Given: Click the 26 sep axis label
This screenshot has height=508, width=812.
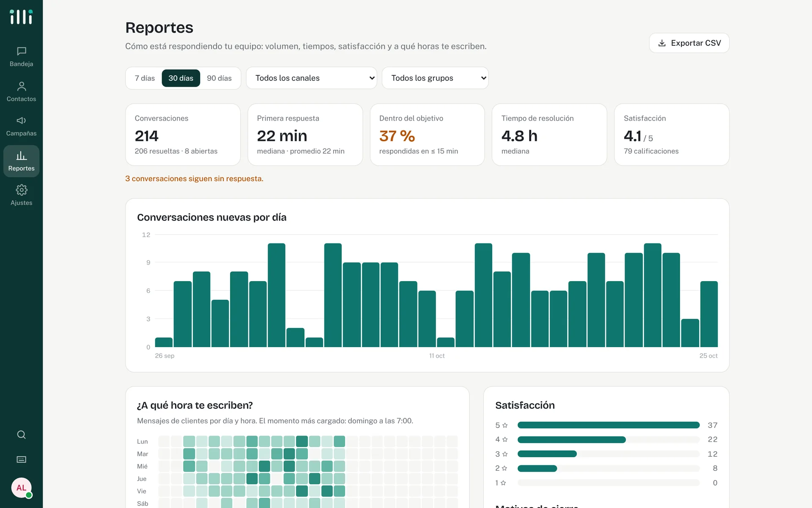Looking at the screenshot, I should point(165,356).
